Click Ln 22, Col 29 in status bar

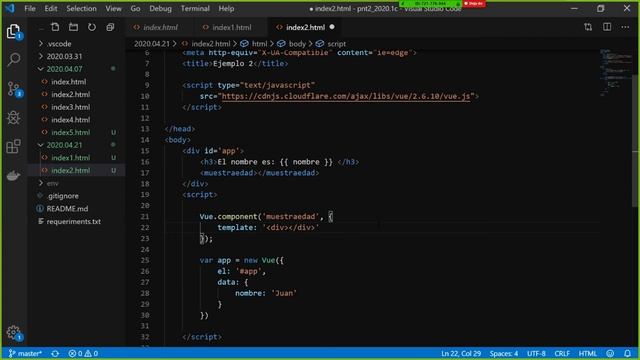pos(461,353)
